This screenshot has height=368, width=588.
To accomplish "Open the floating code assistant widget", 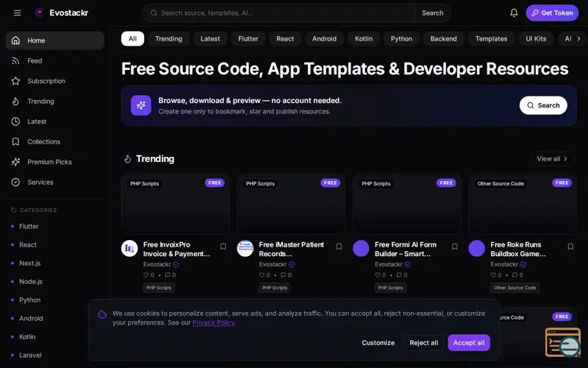I will tap(563, 342).
